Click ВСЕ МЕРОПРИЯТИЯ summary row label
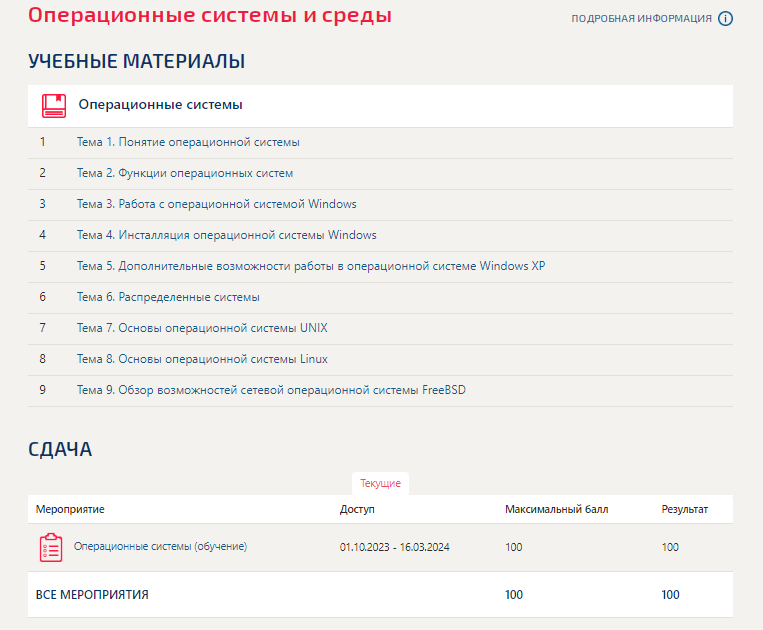Image resolution: width=763 pixels, height=630 pixels. click(x=92, y=595)
